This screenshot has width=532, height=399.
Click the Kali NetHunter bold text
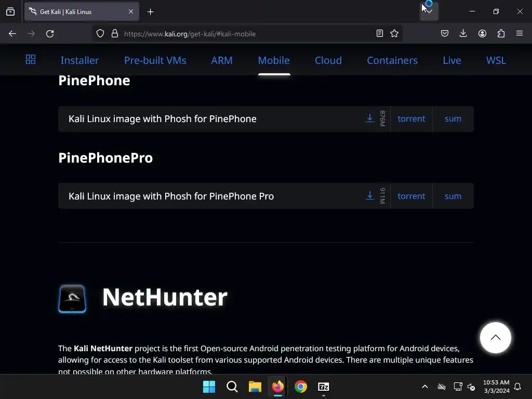coord(103,349)
